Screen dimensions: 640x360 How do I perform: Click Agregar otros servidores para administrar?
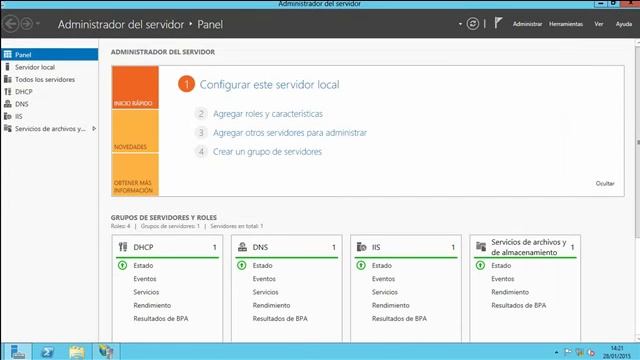click(x=290, y=133)
